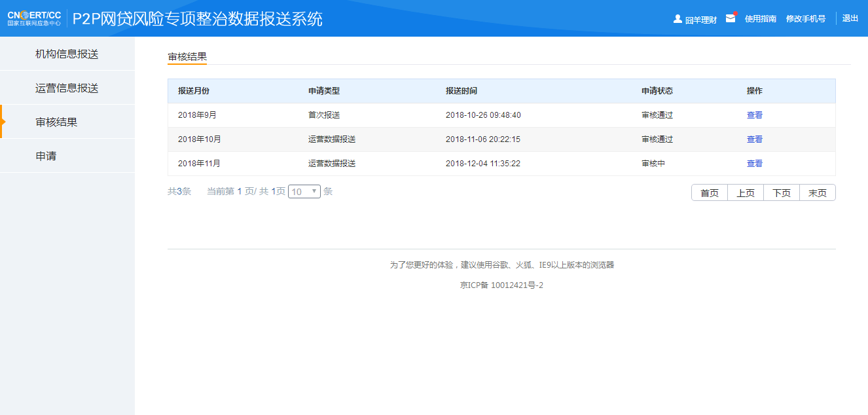Click the 上页 pagination button
868x415 pixels.
[x=746, y=192]
